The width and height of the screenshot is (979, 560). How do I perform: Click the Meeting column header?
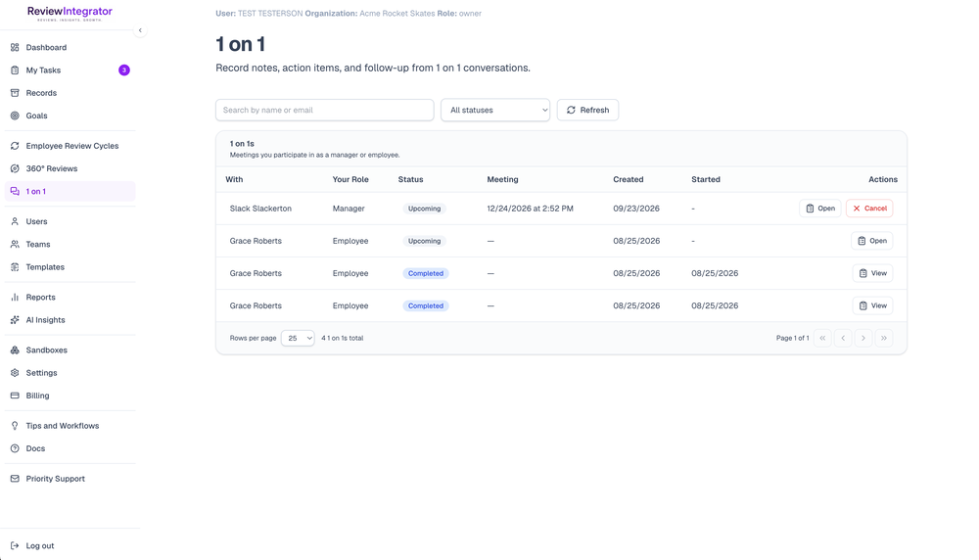(502, 179)
